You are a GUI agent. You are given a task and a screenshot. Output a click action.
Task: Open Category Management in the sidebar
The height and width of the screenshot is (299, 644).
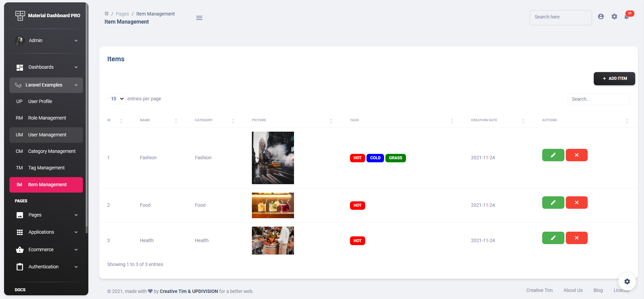[52, 152]
